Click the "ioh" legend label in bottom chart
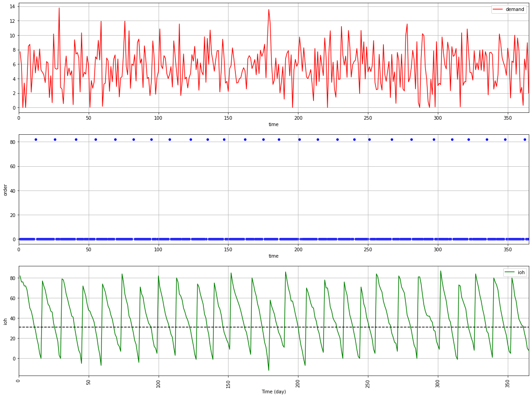The width and height of the screenshot is (532, 397). pos(521,272)
